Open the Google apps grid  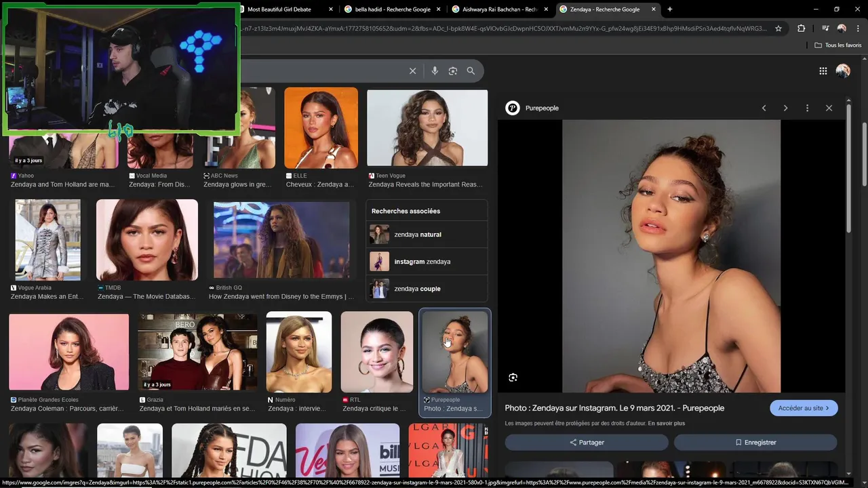point(823,70)
